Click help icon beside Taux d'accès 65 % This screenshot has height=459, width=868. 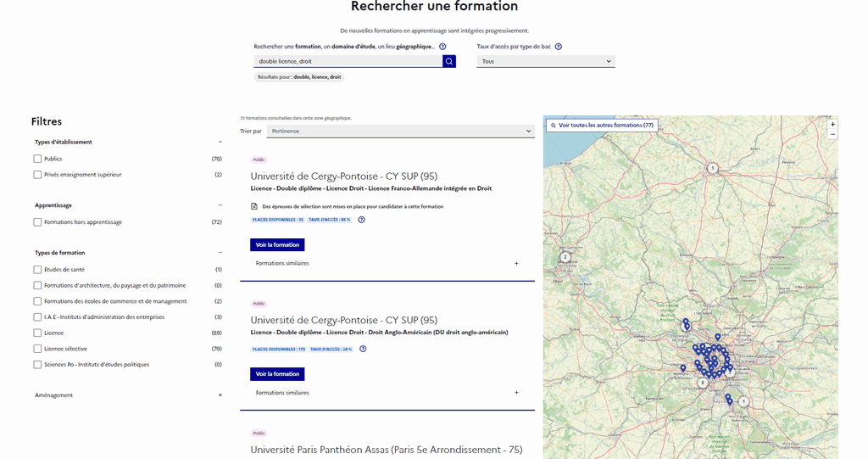pos(361,220)
